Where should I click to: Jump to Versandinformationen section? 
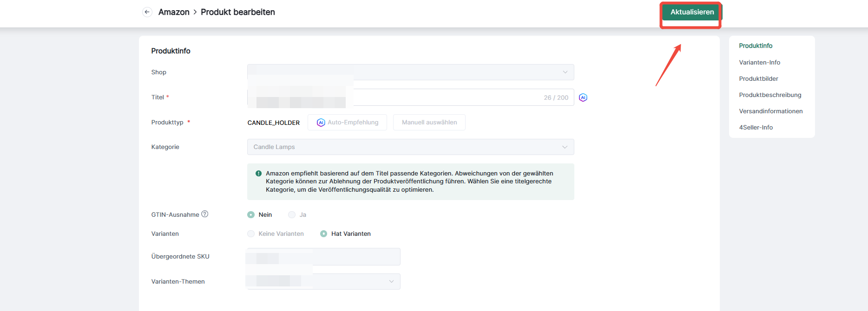tap(771, 111)
